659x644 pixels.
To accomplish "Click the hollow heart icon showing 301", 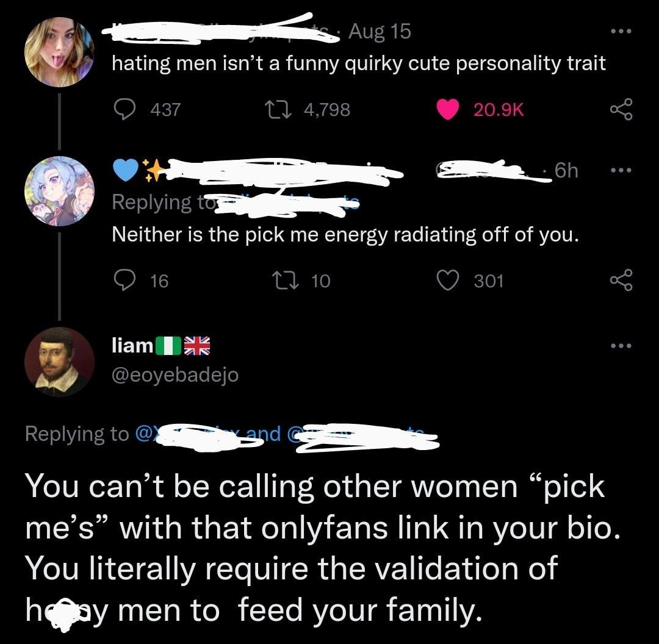I will tap(448, 280).
